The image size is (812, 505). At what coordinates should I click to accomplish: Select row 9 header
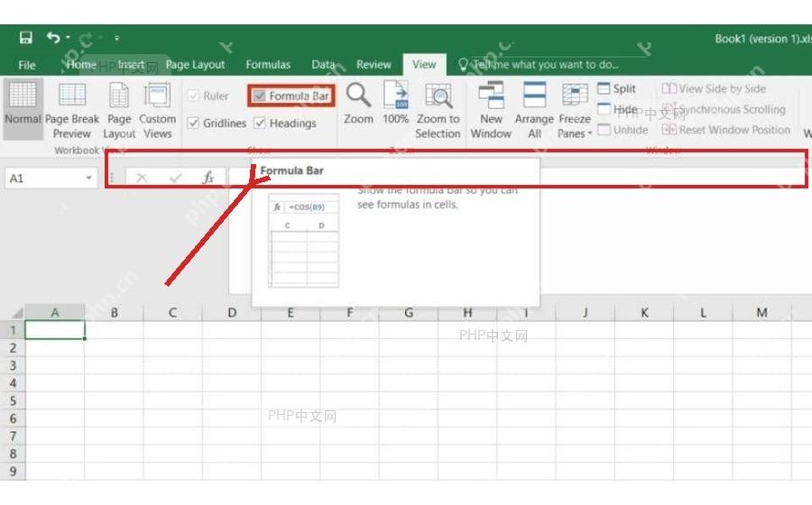click(x=13, y=472)
